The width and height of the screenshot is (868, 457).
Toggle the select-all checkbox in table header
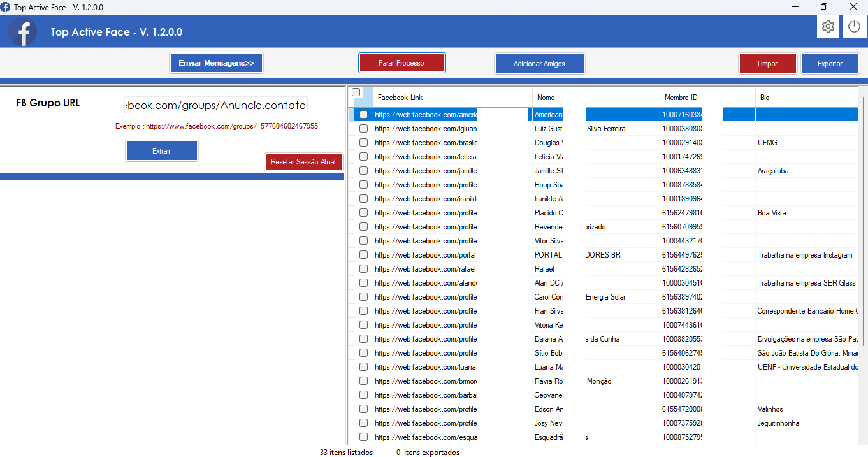coord(356,92)
